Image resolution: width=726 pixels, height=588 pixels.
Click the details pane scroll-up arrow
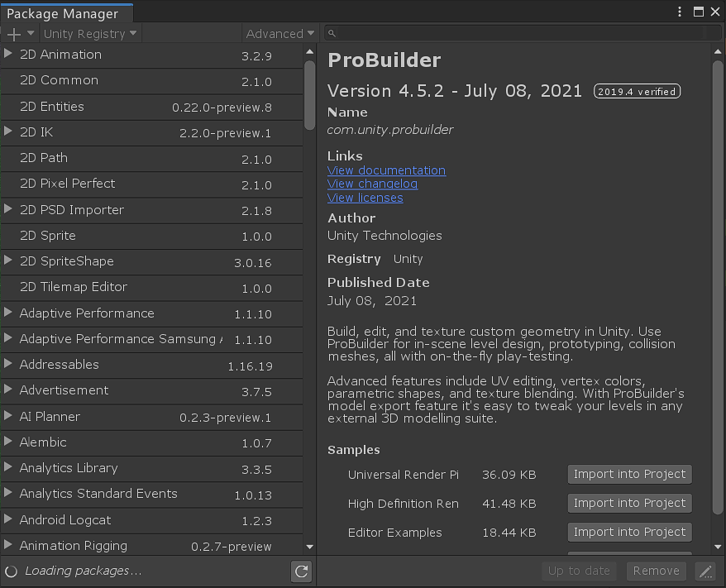point(718,52)
